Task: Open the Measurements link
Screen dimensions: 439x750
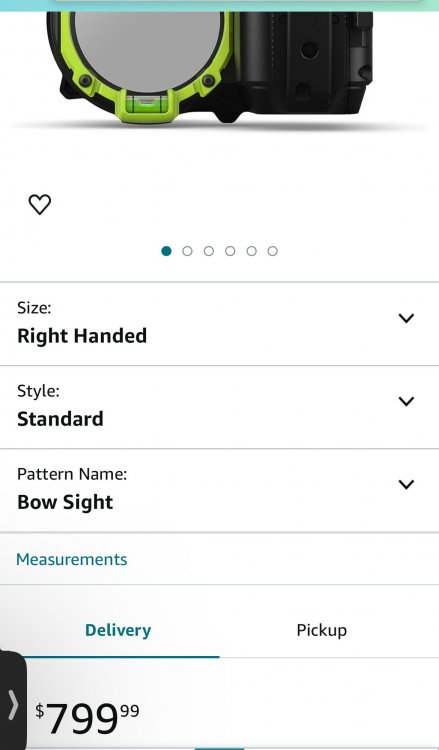Action: 72,559
